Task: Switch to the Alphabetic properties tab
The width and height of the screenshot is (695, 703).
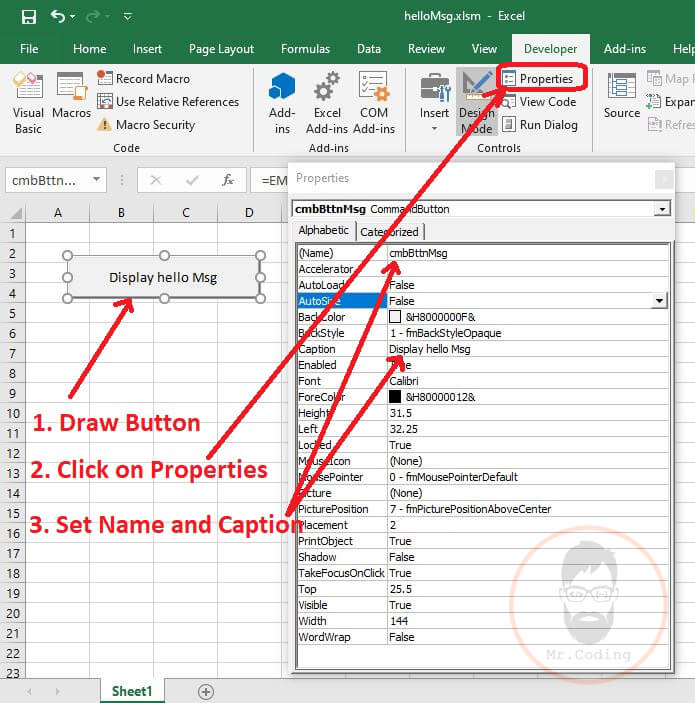Action: point(324,230)
